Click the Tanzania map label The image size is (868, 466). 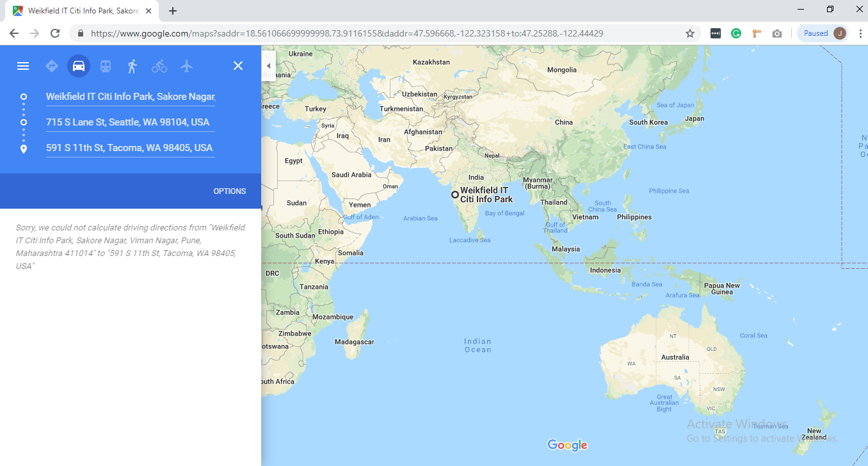click(314, 287)
